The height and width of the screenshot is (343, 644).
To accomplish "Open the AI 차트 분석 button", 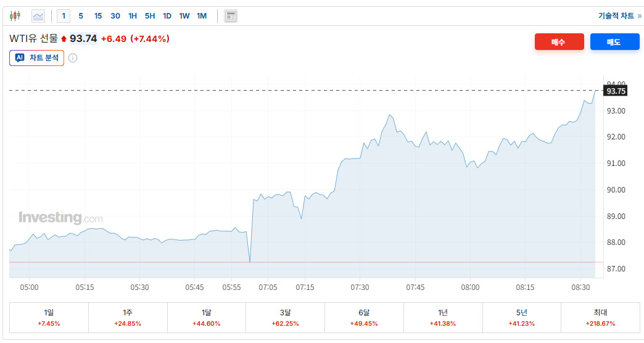I will click(37, 58).
